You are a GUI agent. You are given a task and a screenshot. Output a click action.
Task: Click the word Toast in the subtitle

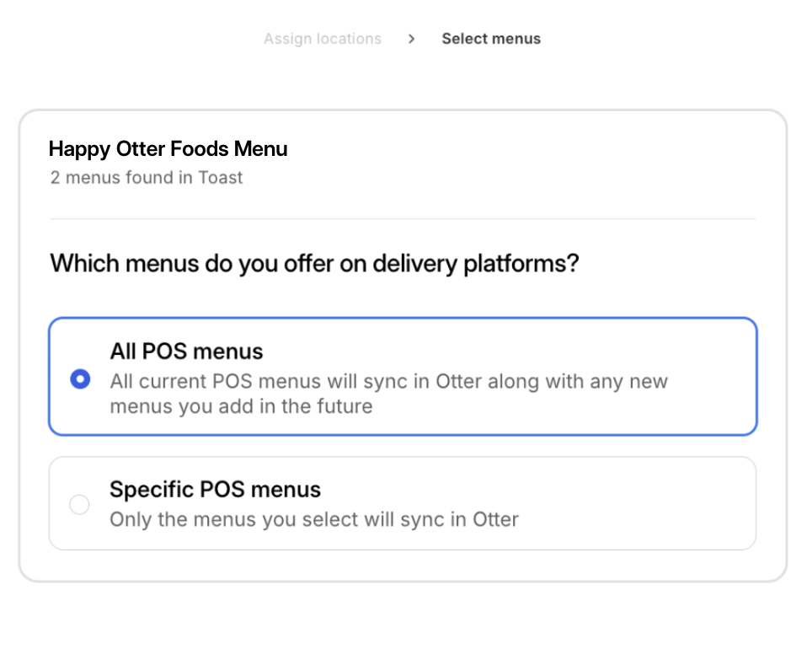point(221,178)
